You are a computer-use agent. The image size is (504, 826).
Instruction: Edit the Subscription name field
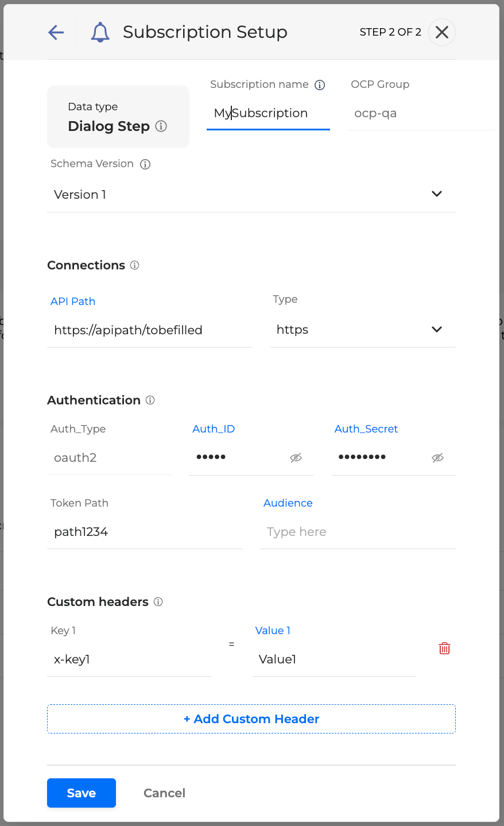point(268,114)
